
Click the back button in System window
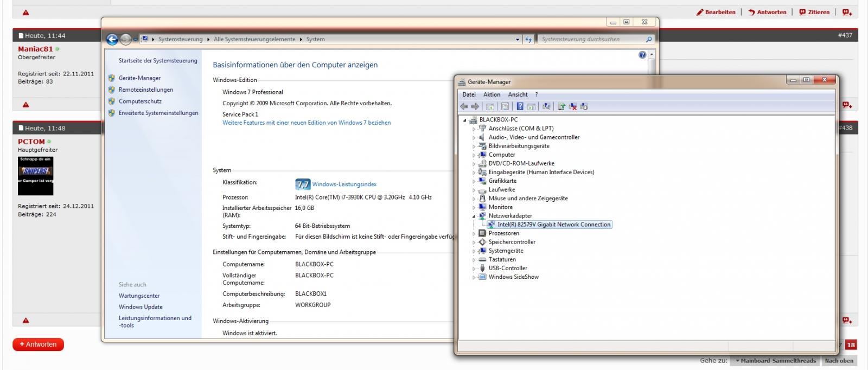(112, 39)
